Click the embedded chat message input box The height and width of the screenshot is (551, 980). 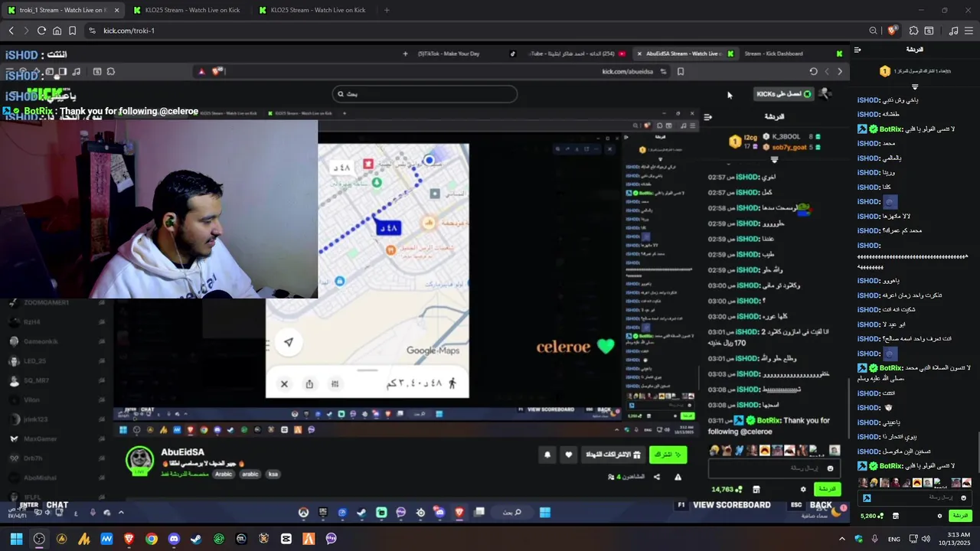[x=774, y=468]
